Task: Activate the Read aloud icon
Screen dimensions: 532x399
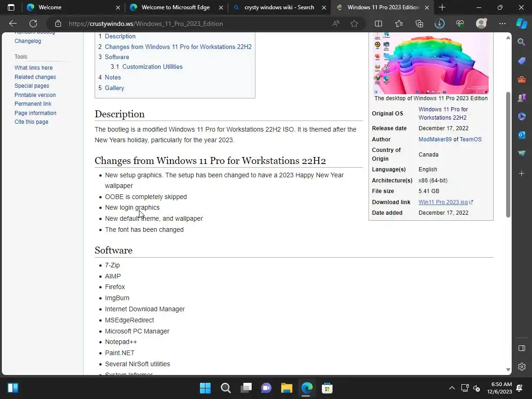Action: pyautogui.click(x=336, y=24)
